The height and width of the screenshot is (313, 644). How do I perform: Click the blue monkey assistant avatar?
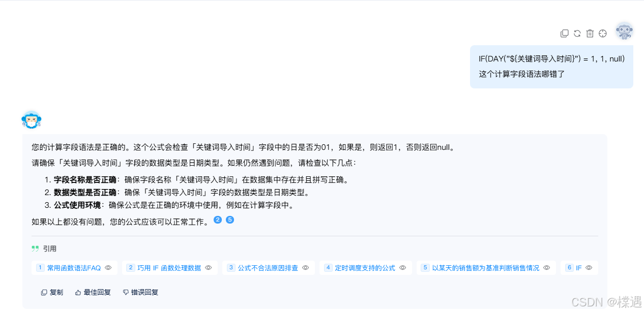point(31,120)
